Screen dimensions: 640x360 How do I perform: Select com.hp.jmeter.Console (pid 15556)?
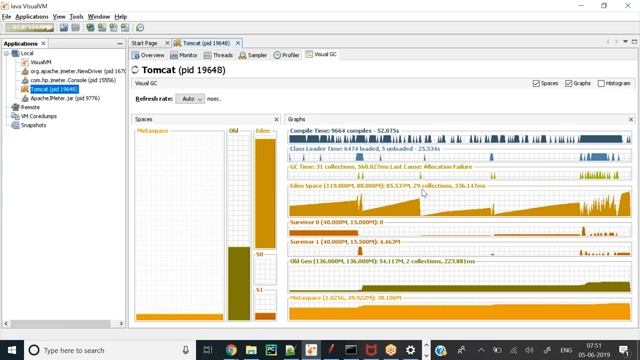pyautogui.click(x=73, y=80)
